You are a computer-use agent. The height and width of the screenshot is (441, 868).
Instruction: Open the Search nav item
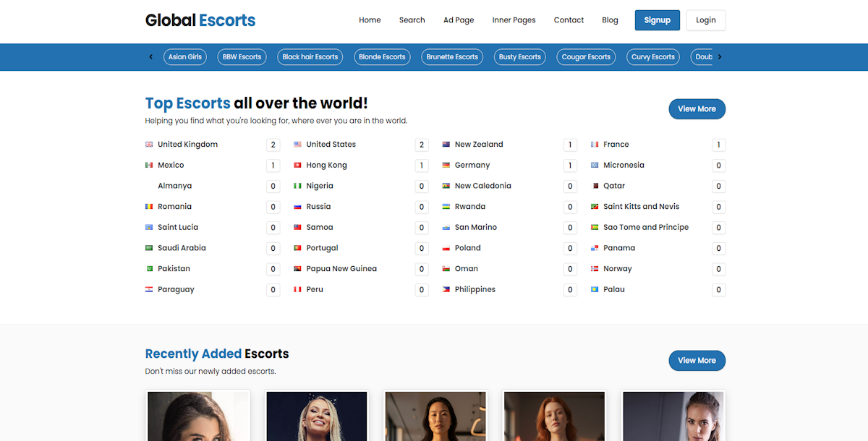412,20
